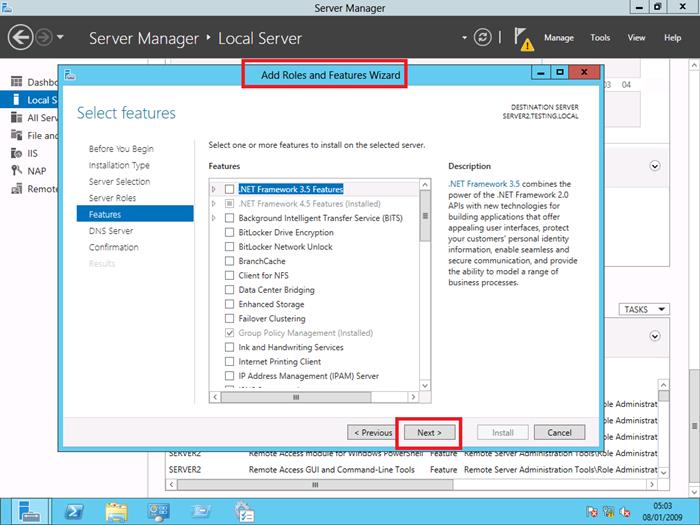The image size is (700, 525).
Task: Check Internet Printing Client feature
Action: pos(229,361)
